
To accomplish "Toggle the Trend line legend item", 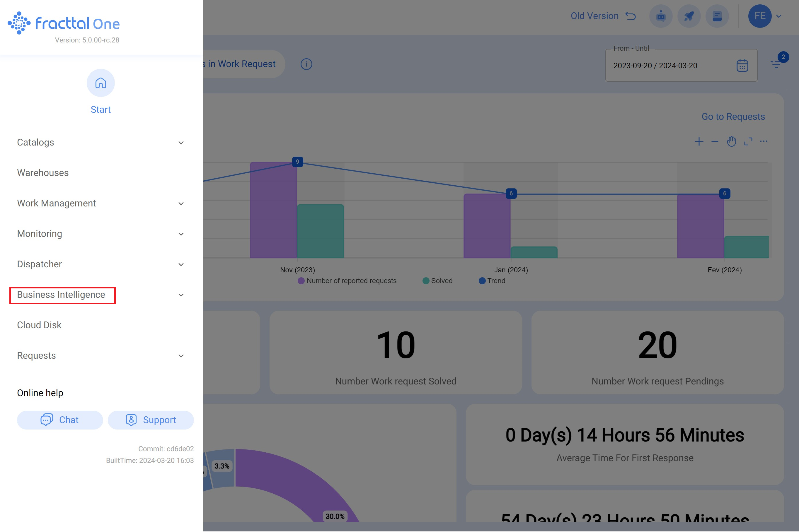I will click(492, 280).
